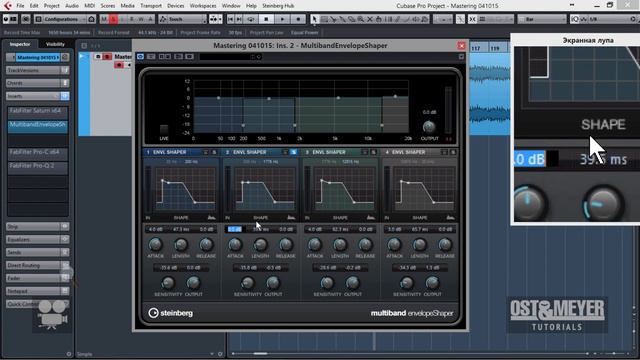
Task: Open the Bar grid type dropdown
Action: tap(542, 19)
